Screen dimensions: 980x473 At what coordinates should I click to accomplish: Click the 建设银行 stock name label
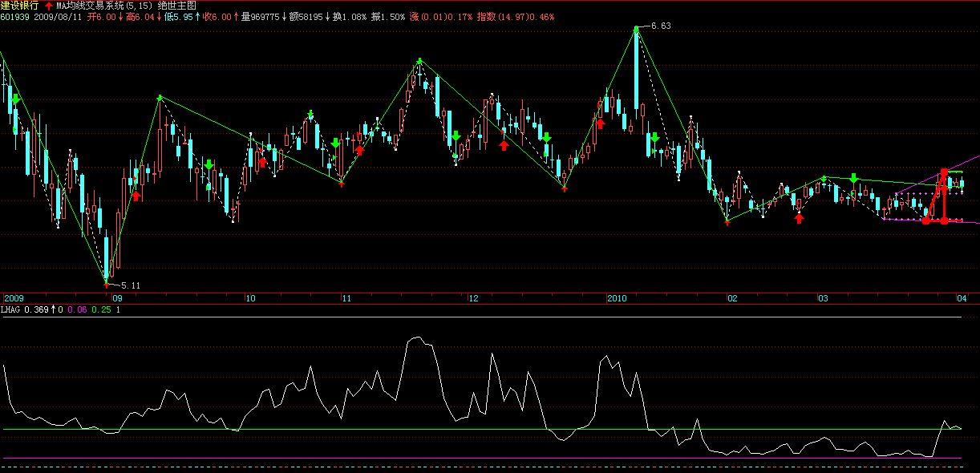[20, 6]
